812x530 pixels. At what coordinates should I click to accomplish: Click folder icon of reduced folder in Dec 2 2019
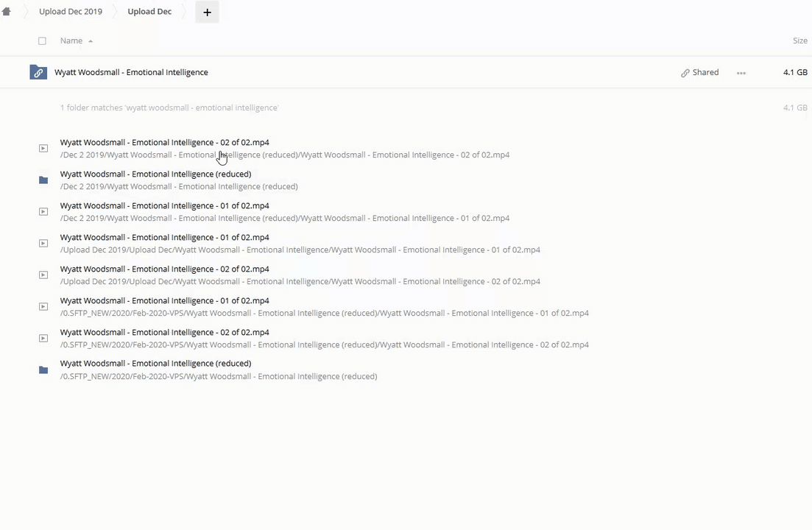(x=43, y=180)
